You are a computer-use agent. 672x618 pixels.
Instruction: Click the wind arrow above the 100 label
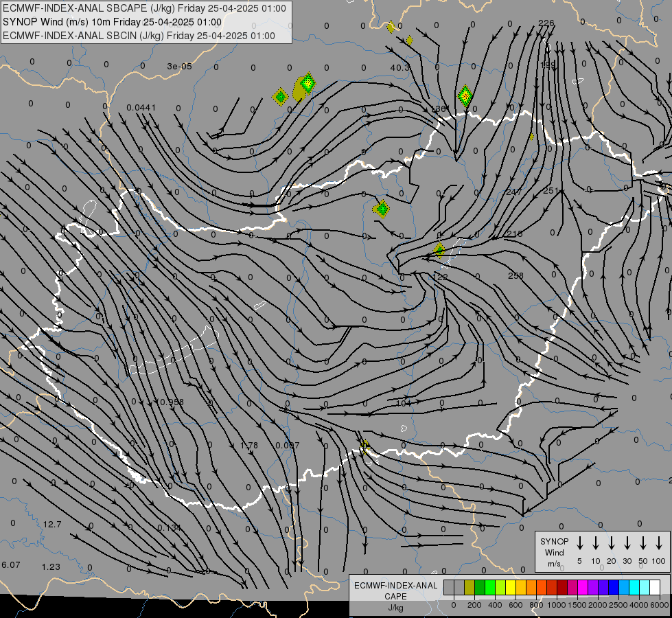tap(659, 542)
